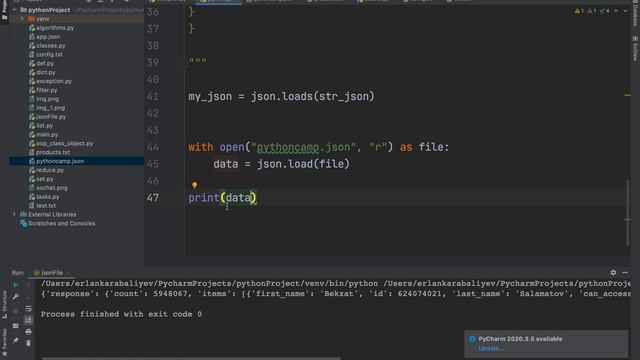640x360 pixels.
Task: Open Run panel settings gear
Action: pyautogui.click(x=613, y=272)
